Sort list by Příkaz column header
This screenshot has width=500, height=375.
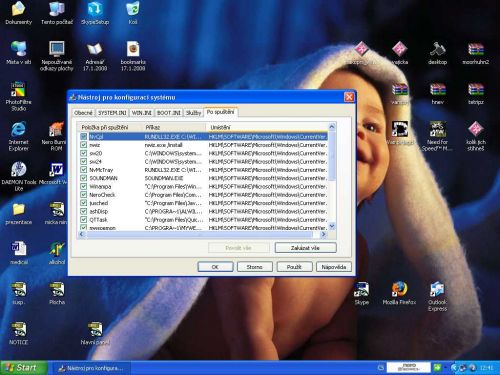click(x=174, y=127)
